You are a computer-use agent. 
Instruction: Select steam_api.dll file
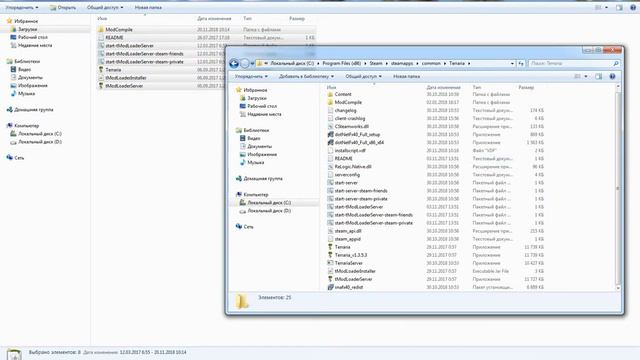[348, 231]
